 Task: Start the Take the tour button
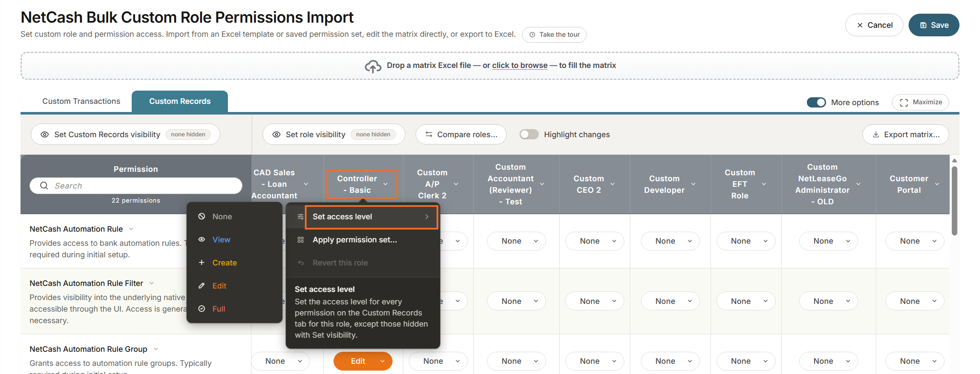pyautogui.click(x=554, y=35)
